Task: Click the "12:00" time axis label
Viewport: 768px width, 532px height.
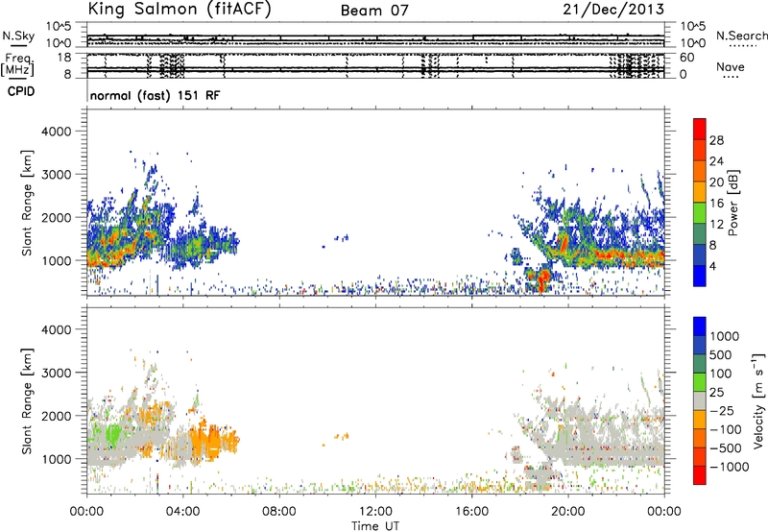Action: click(x=375, y=512)
